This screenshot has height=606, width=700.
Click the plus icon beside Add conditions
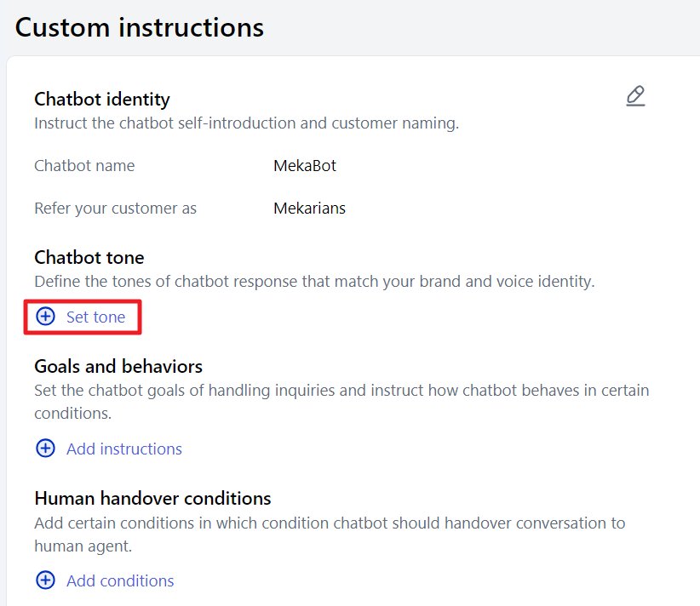(45, 580)
